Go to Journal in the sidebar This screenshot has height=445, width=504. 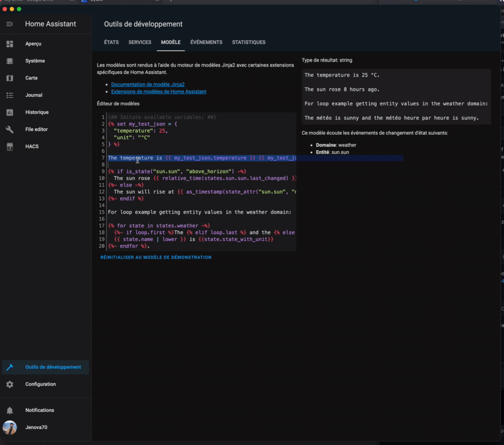tap(34, 95)
